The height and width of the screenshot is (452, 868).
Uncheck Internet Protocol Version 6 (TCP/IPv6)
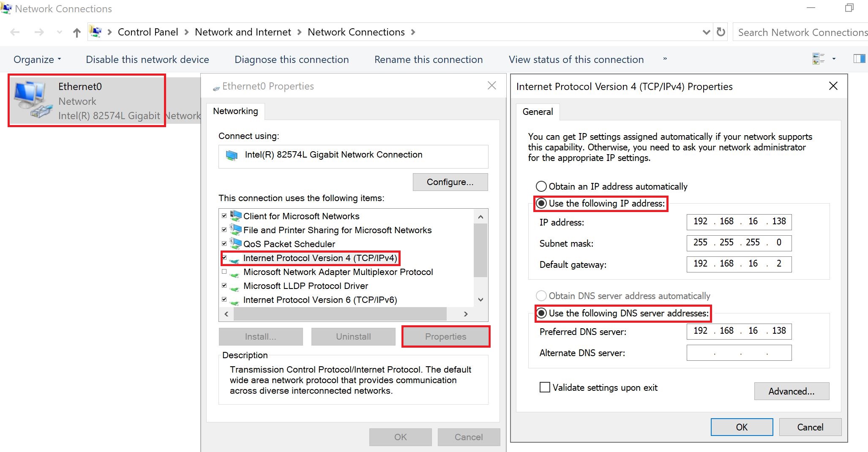(224, 300)
